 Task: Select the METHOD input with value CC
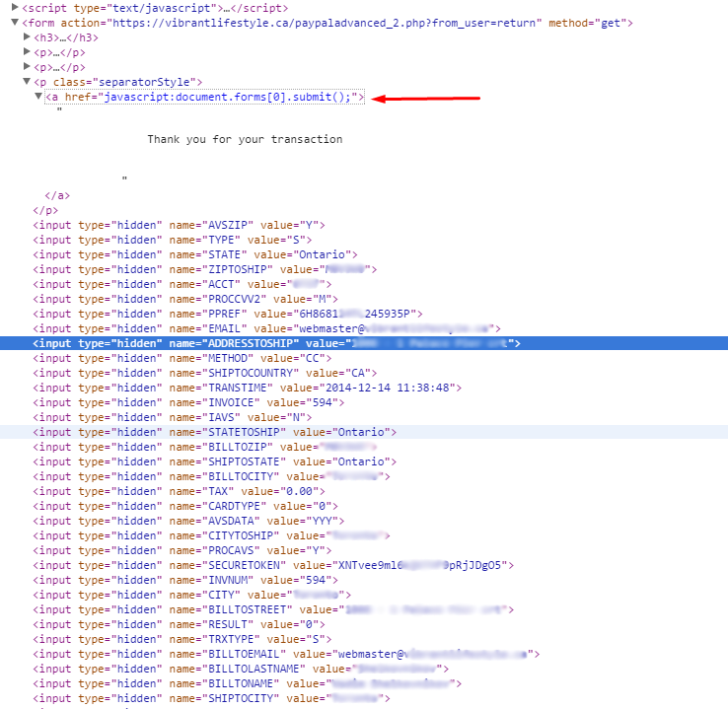(182, 358)
